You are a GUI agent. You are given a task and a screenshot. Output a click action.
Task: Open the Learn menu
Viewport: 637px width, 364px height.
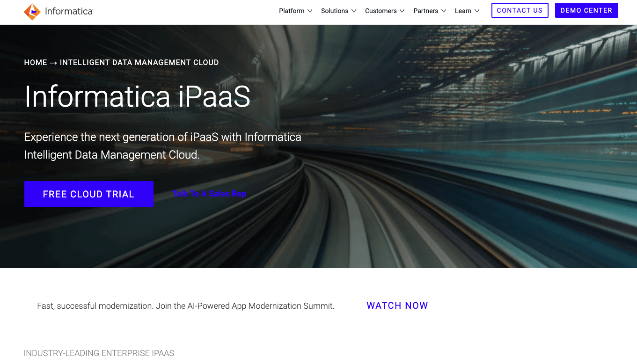click(463, 11)
